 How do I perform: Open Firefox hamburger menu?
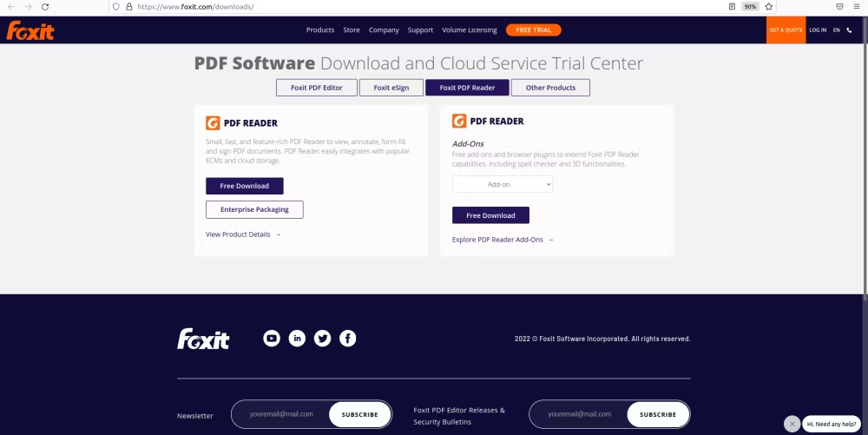857,7
